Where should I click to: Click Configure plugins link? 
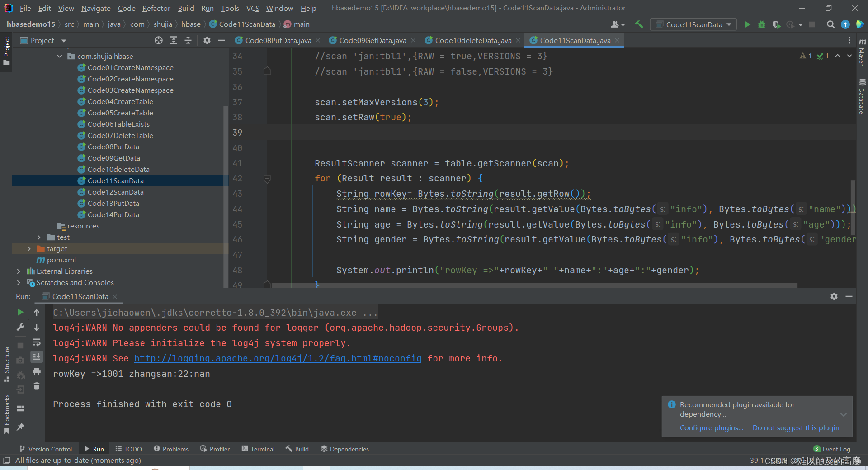[712, 428]
